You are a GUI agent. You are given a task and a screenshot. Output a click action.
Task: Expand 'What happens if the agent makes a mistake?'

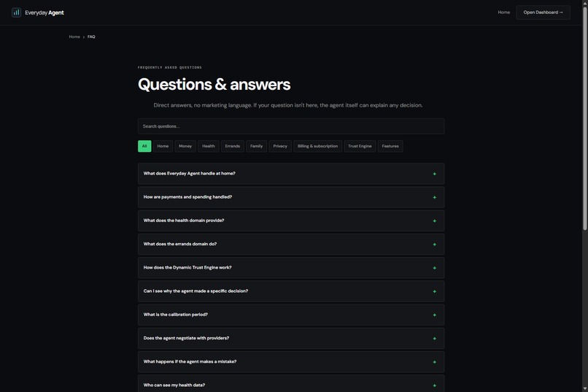[x=291, y=361]
